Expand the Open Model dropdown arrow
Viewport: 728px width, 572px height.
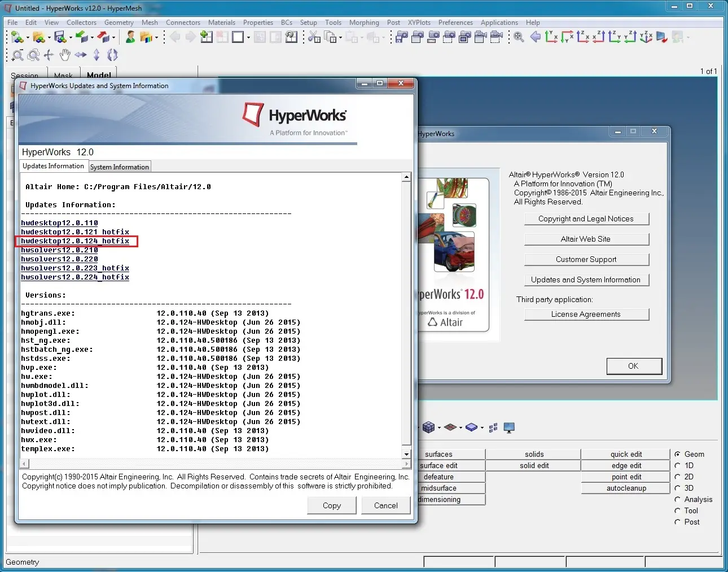point(49,38)
